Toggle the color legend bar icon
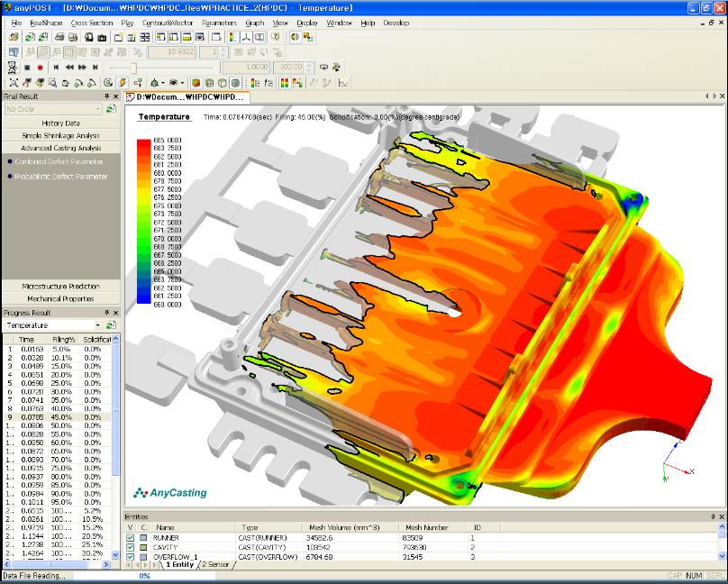This screenshot has height=584, width=728. [233, 37]
